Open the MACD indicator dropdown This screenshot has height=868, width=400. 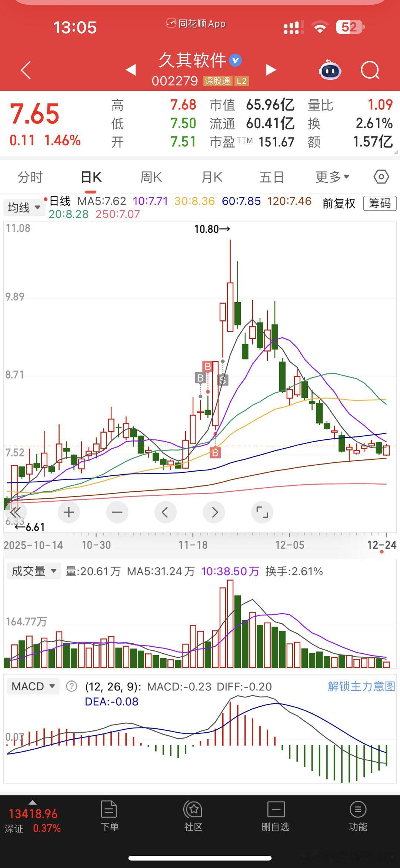click(33, 686)
